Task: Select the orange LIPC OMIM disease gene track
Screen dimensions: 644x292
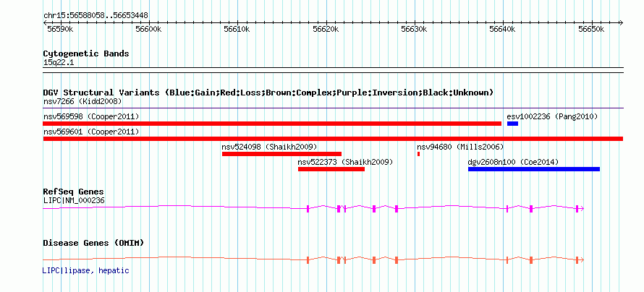Action: point(313,259)
